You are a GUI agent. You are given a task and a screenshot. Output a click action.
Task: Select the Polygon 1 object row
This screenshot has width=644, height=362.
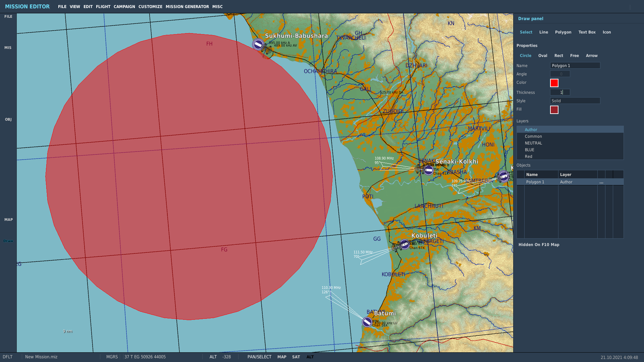point(570,182)
